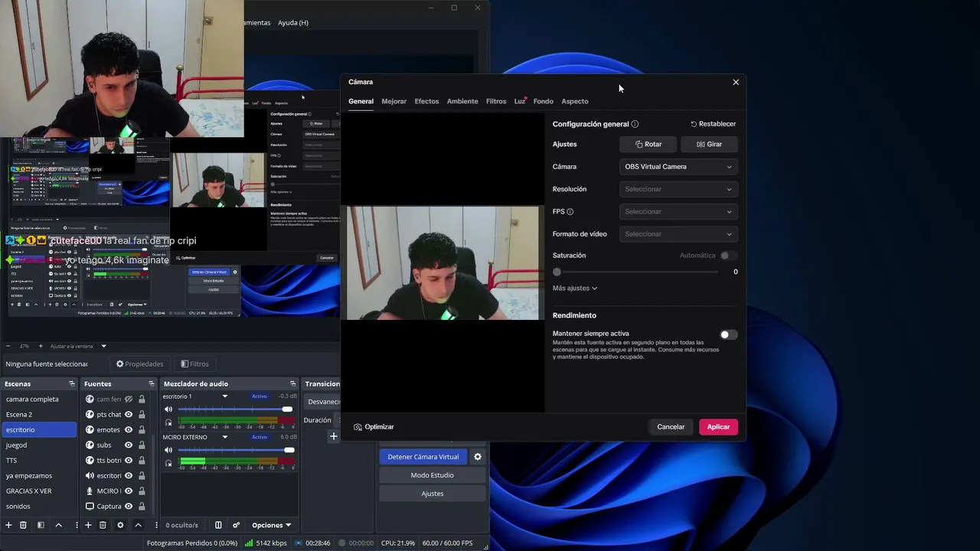Undock the Mezclador de audio panel
This screenshot has height=551, width=980.
292,384
